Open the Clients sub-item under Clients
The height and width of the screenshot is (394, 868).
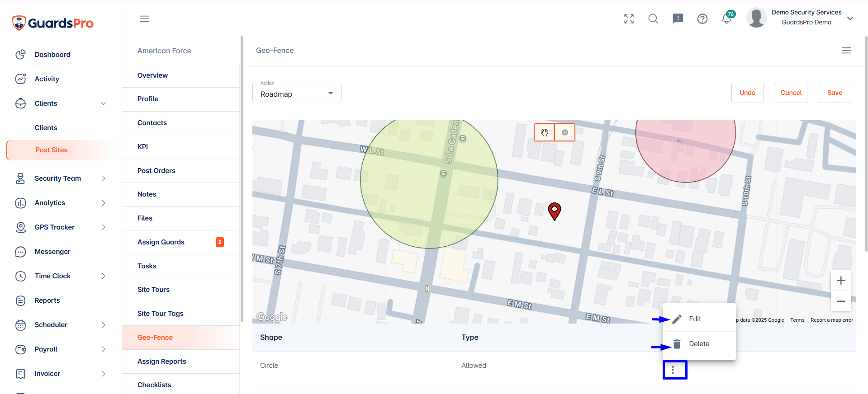[x=46, y=128]
